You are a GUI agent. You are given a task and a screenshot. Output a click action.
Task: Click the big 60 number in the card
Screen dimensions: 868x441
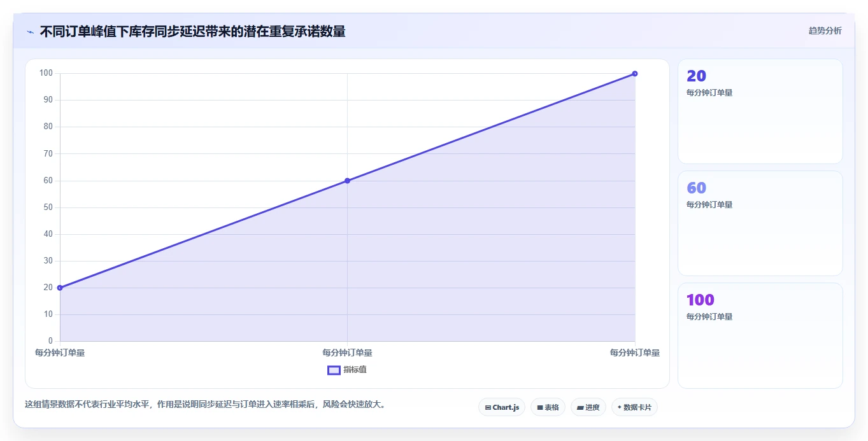[x=696, y=188]
